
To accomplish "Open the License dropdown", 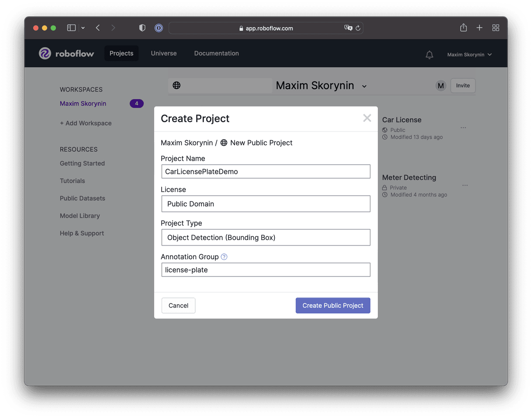I will point(266,204).
